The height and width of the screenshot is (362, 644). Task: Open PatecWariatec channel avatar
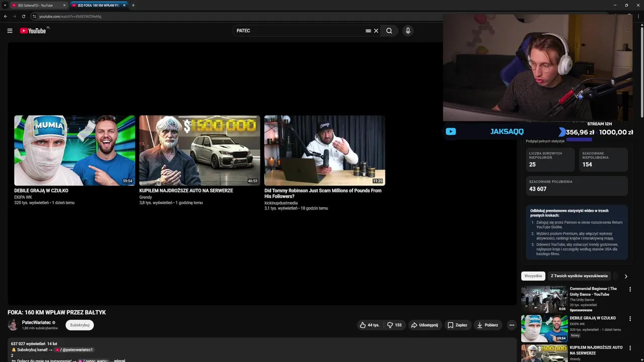point(13,325)
